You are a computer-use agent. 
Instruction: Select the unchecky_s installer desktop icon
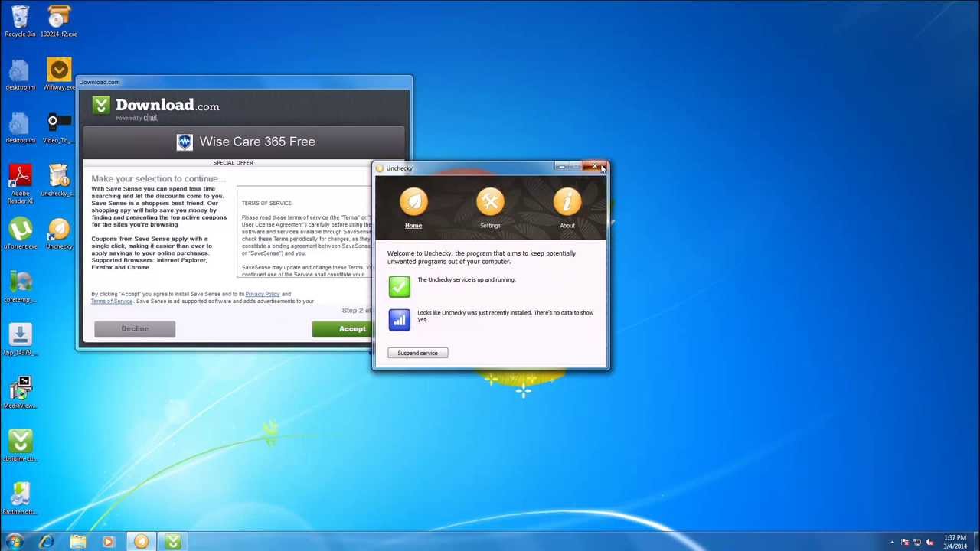[59, 181]
